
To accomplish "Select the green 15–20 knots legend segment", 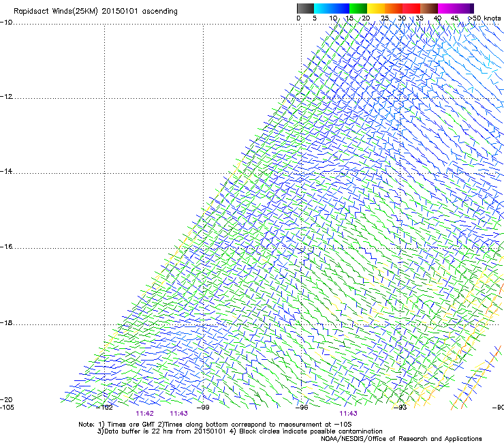I will tap(358, 8).
